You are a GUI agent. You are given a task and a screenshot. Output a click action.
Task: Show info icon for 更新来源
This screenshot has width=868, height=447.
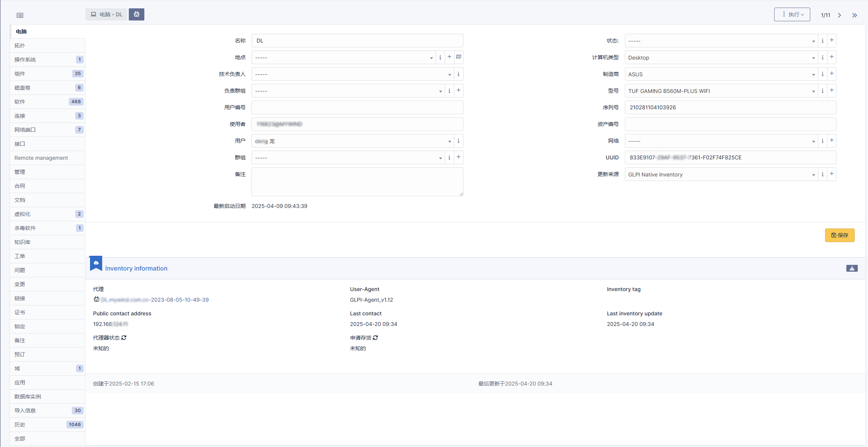click(823, 174)
